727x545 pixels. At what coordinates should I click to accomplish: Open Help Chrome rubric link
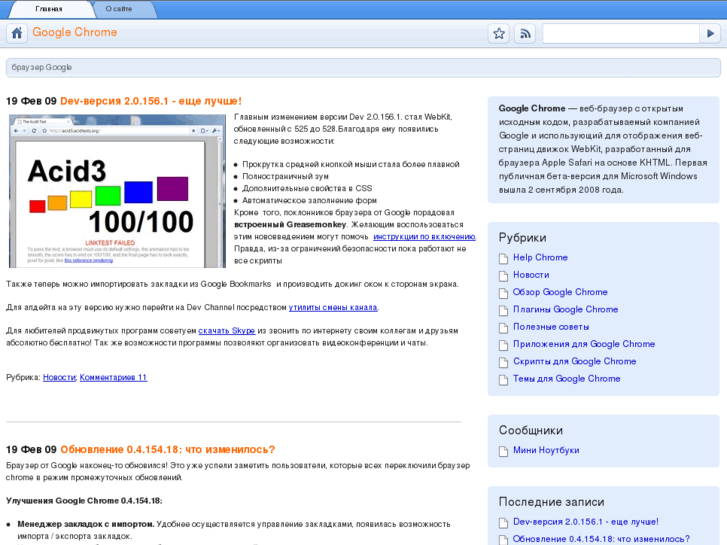click(x=540, y=257)
